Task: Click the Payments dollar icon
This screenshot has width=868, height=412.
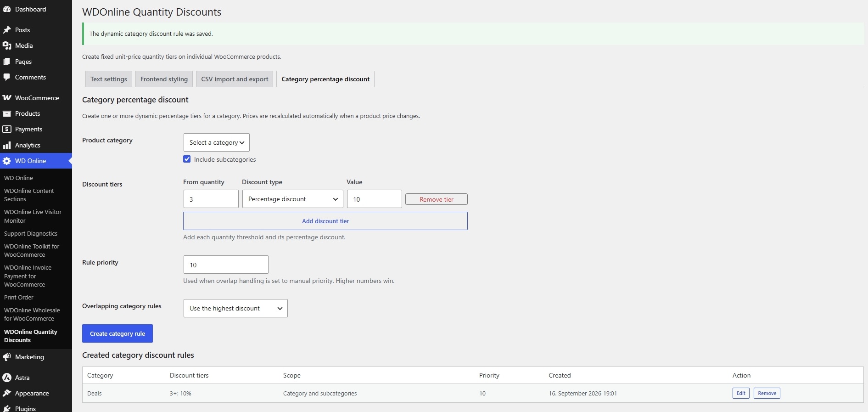Action: 7,129
